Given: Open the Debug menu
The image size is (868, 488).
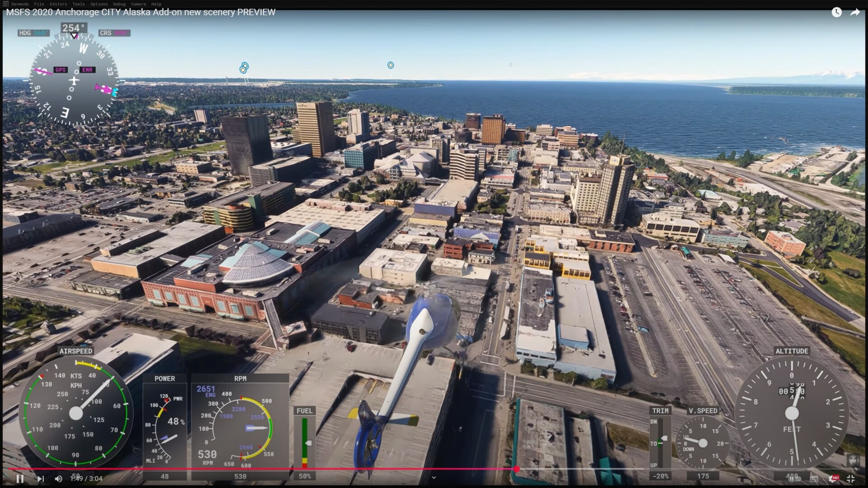Looking at the screenshot, I should coord(119,4).
